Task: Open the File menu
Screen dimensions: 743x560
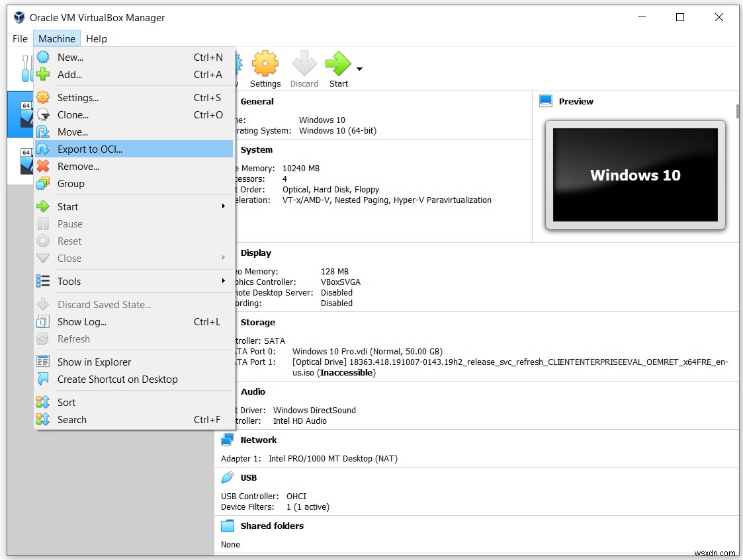Action: click(19, 38)
